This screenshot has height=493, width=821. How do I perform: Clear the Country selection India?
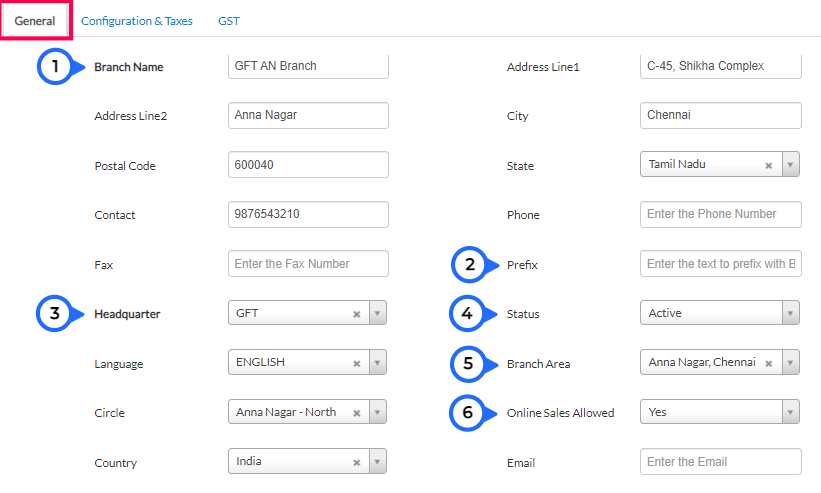(x=357, y=463)
